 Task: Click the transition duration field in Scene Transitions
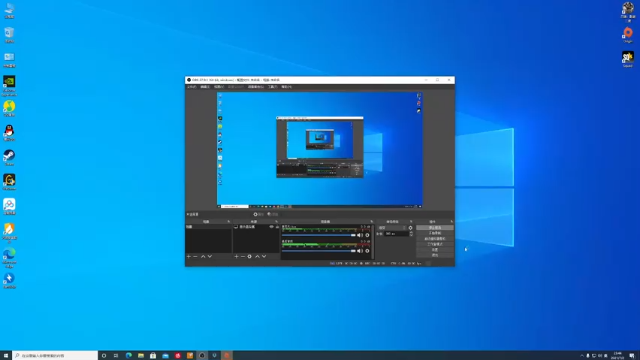pyautogui.click(x=396, y=233)
